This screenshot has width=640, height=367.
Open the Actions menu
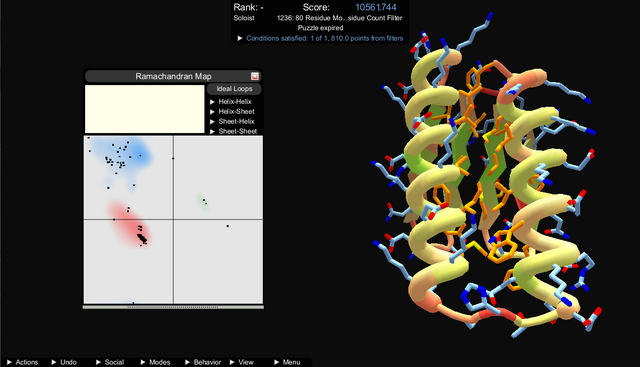pos(22,362)
